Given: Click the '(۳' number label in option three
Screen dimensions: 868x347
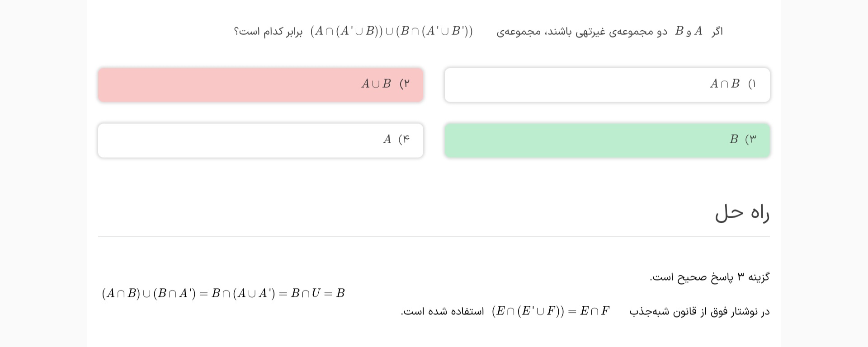Looking at the screenshot, I should tap(750, 139).
